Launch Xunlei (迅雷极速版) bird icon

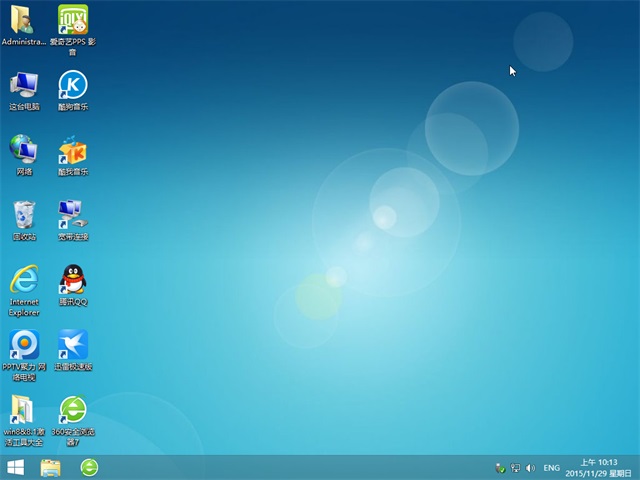click(x=73, y=345)
